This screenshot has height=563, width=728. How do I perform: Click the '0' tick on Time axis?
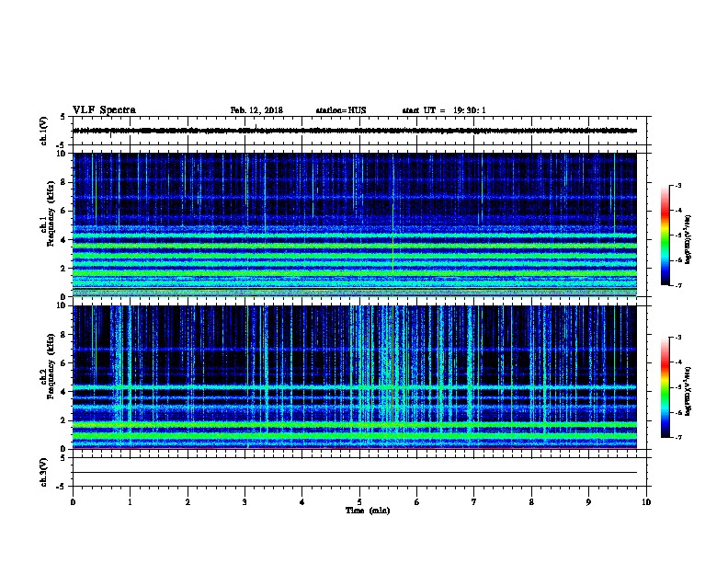pyautogui.click(x=73, y=502)
